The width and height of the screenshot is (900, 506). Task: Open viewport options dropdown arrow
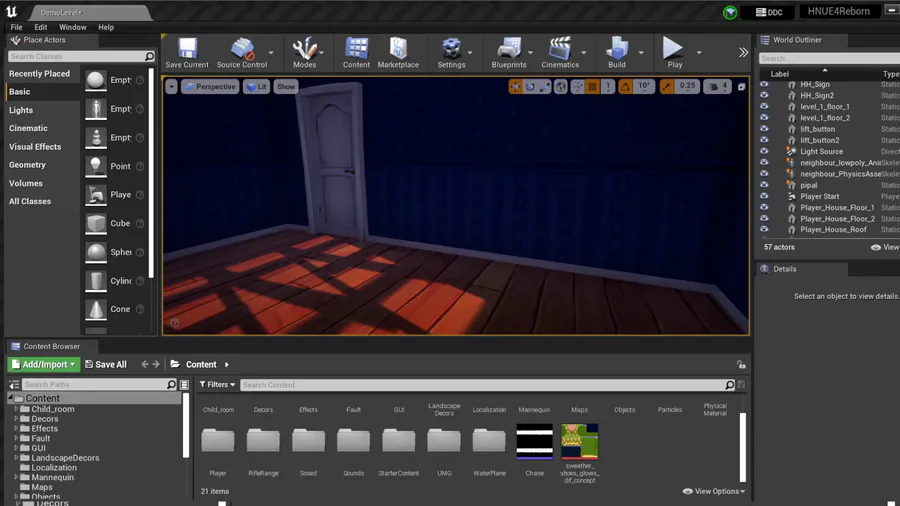[x=172, y=87]
